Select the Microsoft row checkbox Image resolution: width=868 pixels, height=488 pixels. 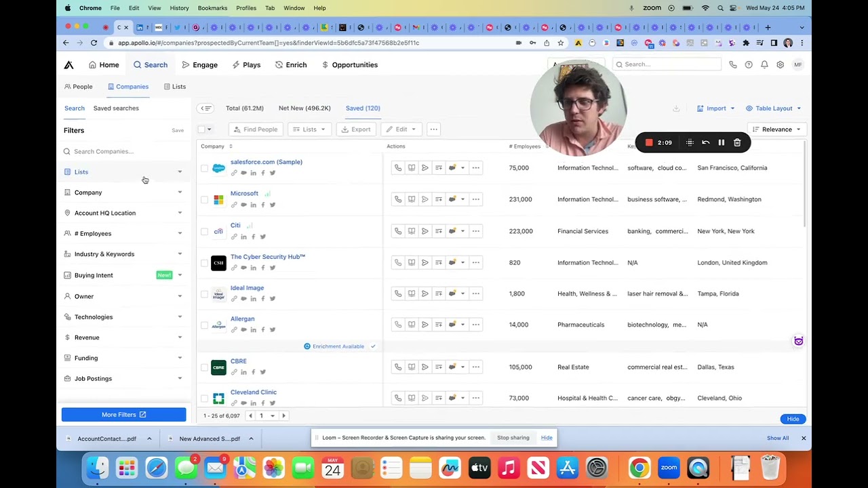pos(204,199)
